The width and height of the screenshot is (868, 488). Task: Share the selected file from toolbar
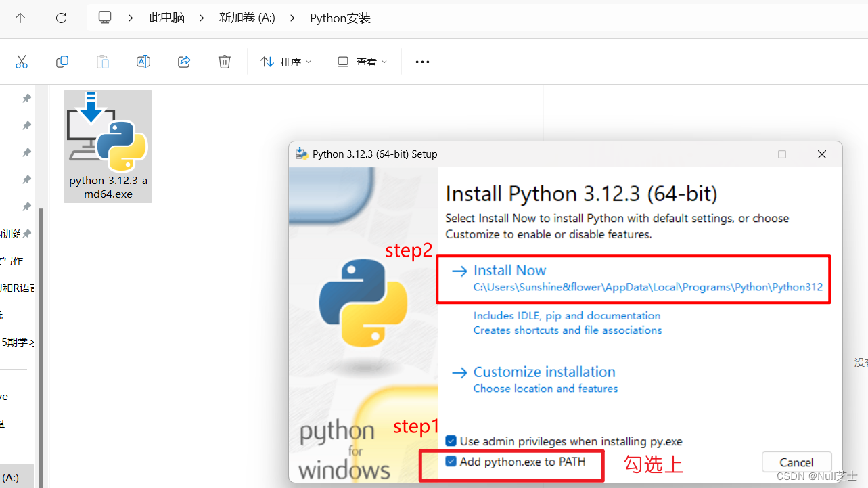click(x=184, y=62)
